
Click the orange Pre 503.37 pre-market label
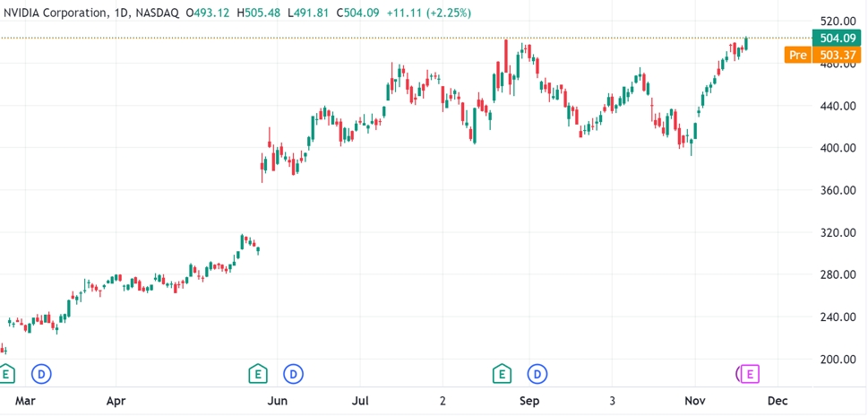pos(822,55)
